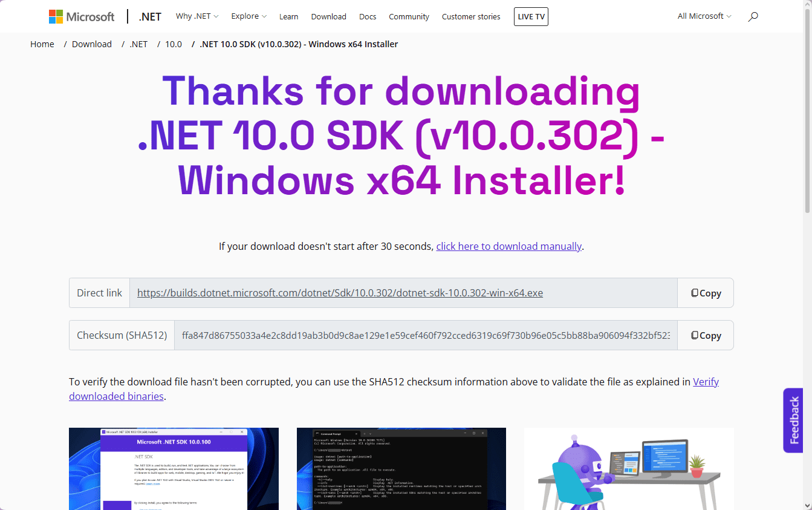Copy the Direct link
812x510 pixels.
coord(706,293)
